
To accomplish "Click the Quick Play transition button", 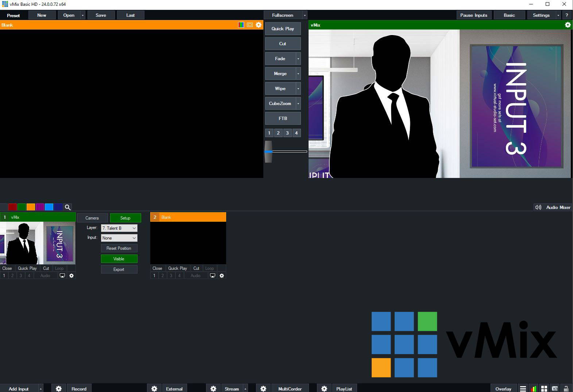I will point(283,29).
